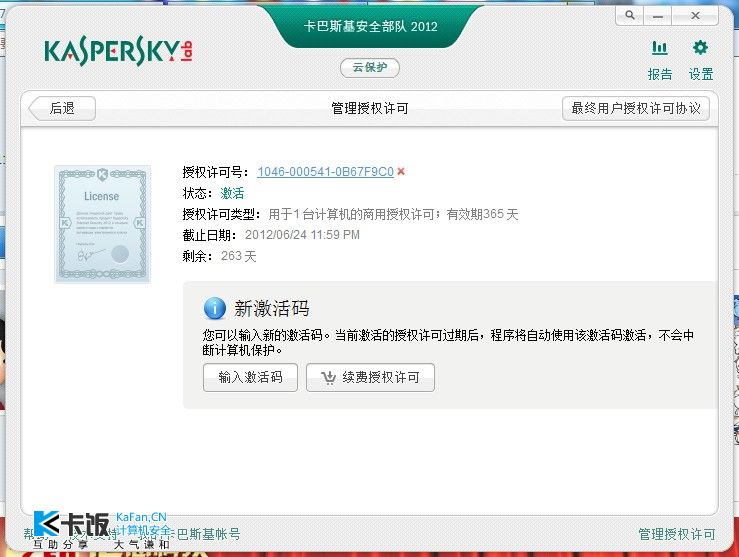Click the Kaspersky lab logo
The image size is (739, 557).
(x=118, y=52)
